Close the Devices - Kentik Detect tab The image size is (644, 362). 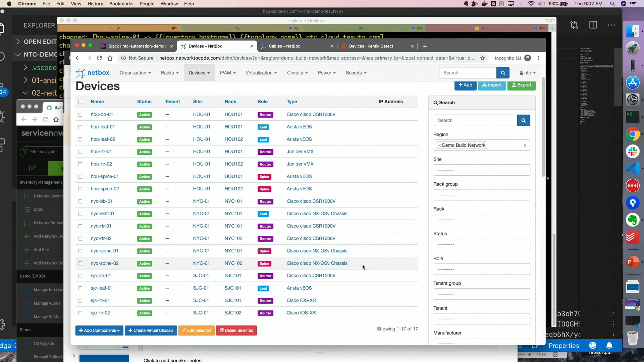[412, 46]
